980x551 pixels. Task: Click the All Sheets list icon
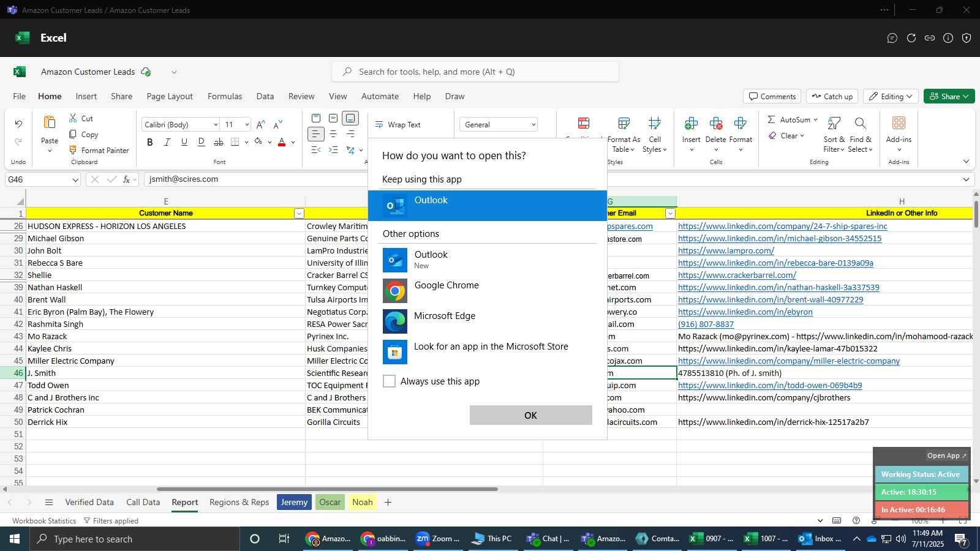[49, 502]
